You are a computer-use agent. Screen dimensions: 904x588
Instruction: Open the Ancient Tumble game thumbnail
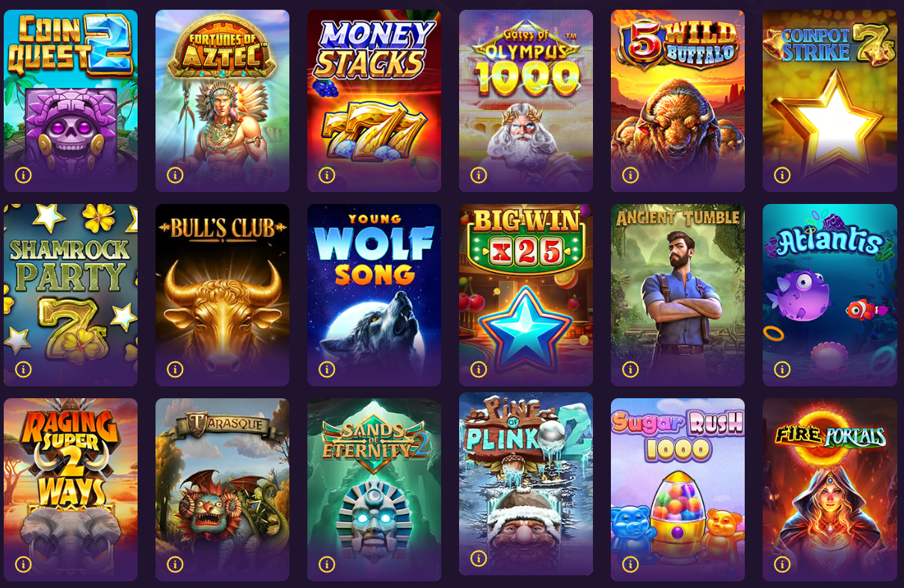[677, 295]
